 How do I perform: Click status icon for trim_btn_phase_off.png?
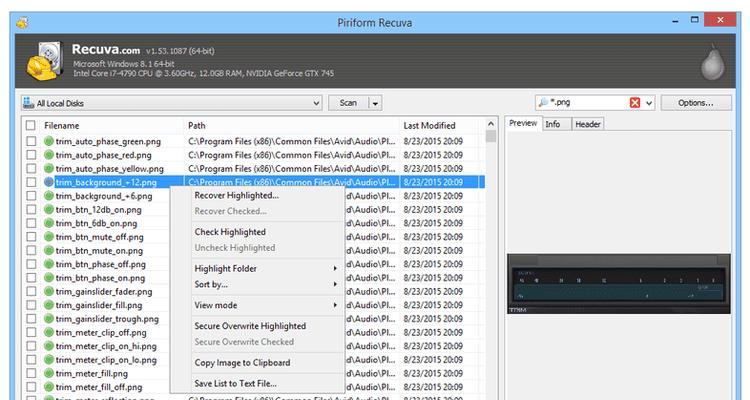point(48,264)
